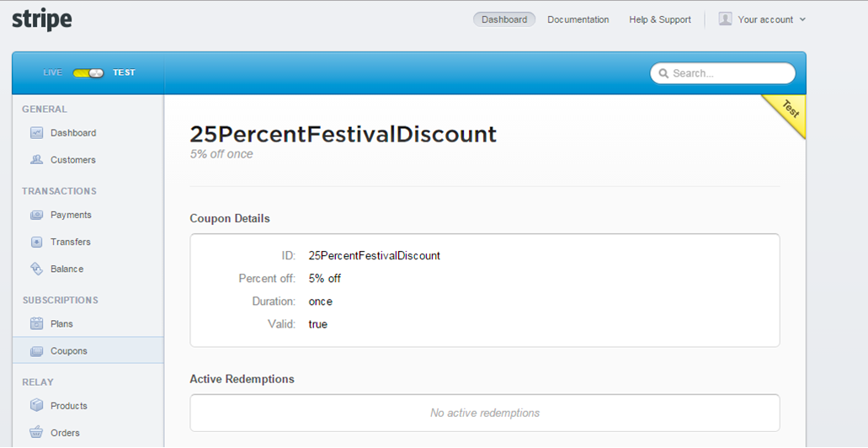
Task: Click the Orders basket icon
Action: pos(36,433)
